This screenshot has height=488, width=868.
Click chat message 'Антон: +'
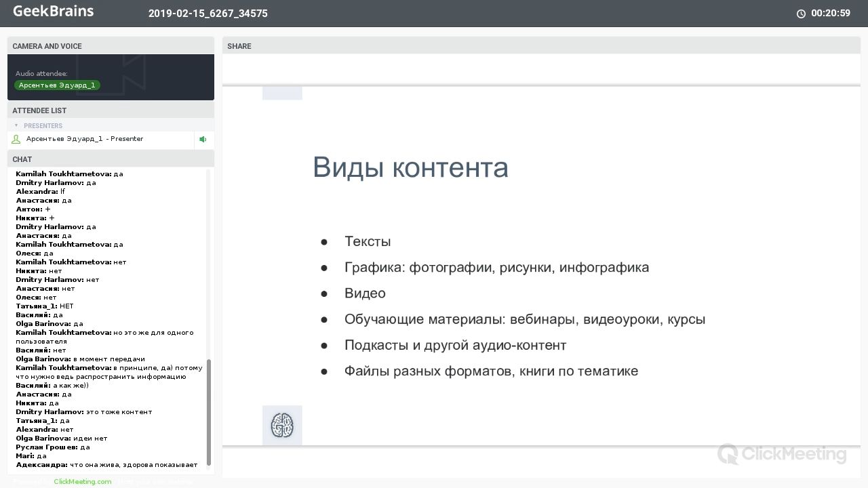coord(33,209)
